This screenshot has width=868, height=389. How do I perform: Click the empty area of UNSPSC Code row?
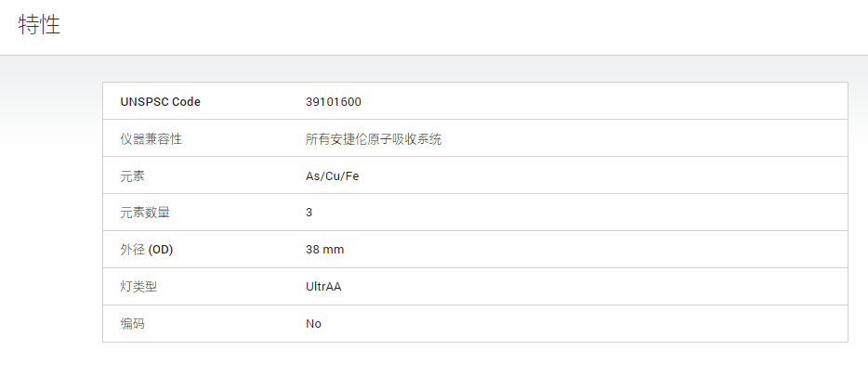[x=603, y=101]
